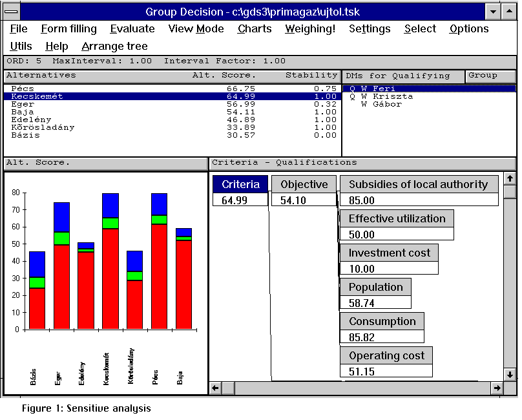This screenshot has height=420, width=522.
Task: Click the criteria tree scroll down arrow
Action: [510, 375]
